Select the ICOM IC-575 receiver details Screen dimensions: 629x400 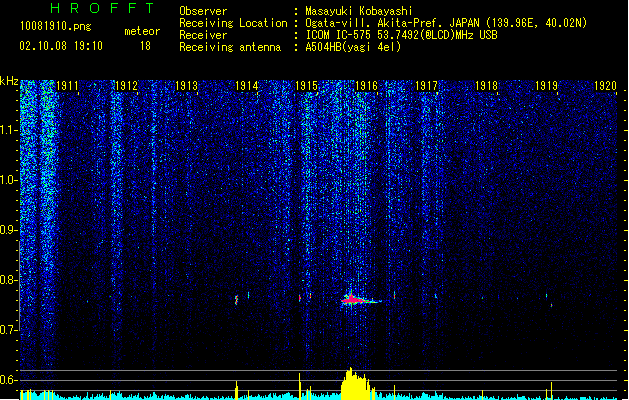tap(401, 35)
